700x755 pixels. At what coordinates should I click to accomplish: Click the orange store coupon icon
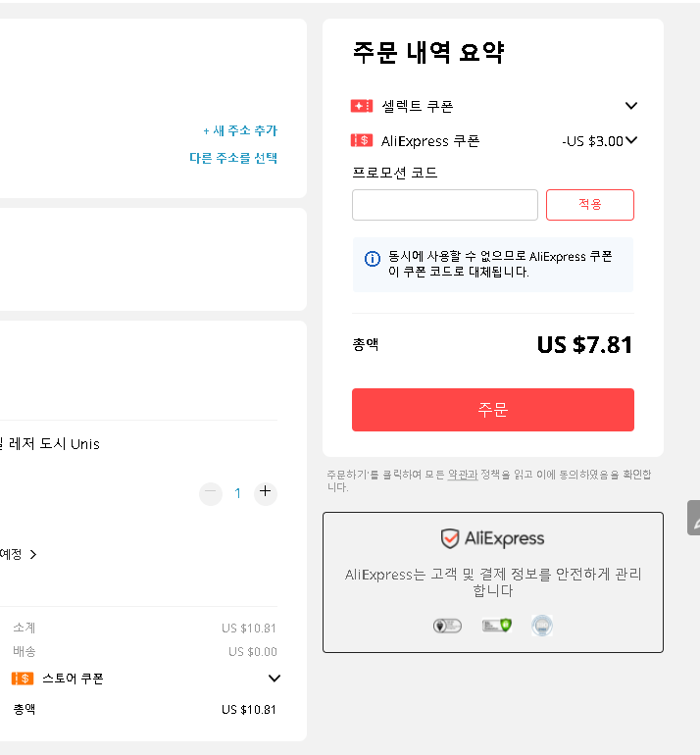tap(23, 679)
